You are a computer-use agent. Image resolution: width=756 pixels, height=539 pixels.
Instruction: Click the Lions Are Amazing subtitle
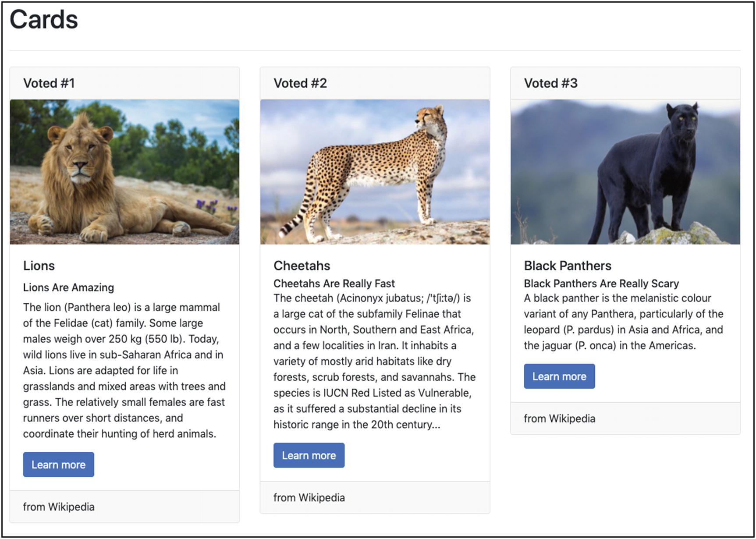[68, 287]
